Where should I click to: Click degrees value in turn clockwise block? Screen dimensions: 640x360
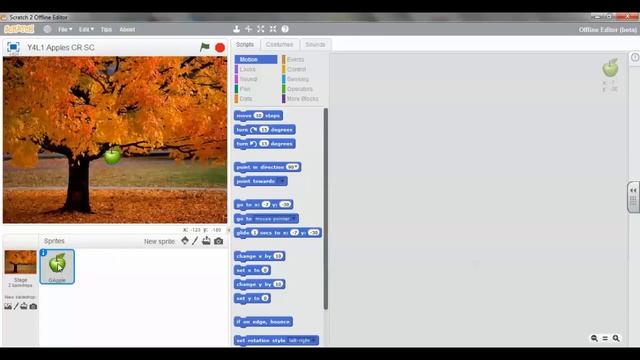pos(264,130)
